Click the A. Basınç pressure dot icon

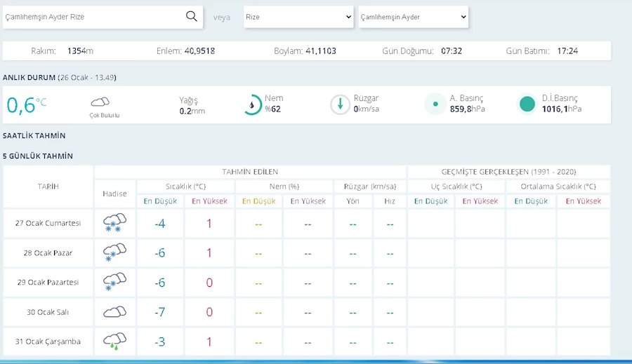click(x=435, y=104)
